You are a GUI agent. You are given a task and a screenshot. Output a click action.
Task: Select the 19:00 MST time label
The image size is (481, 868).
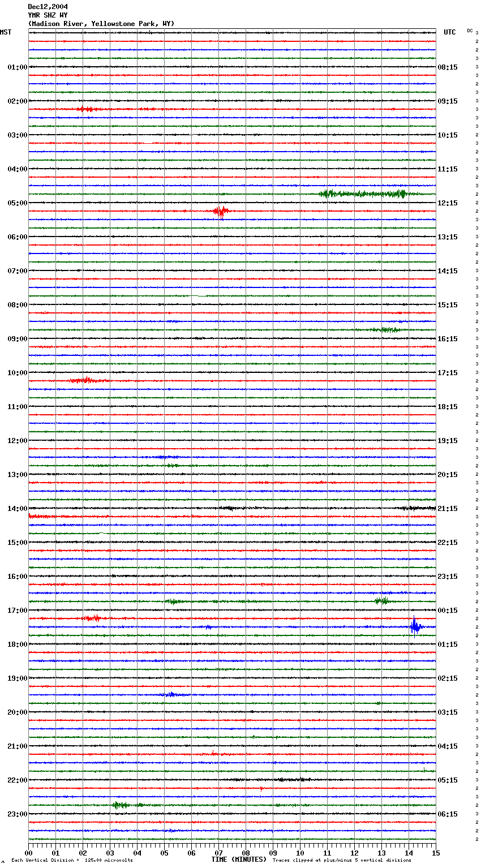pyautogui.click(x=18, y=678)
